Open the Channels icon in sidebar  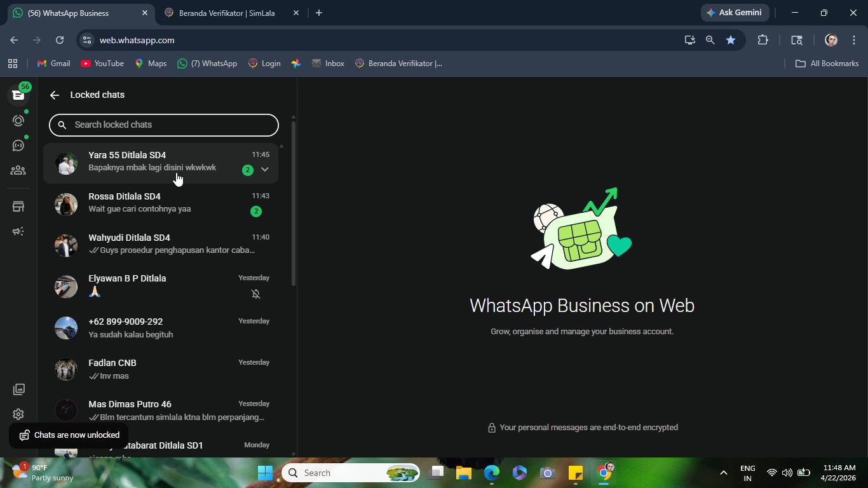[x=18, y=146]
